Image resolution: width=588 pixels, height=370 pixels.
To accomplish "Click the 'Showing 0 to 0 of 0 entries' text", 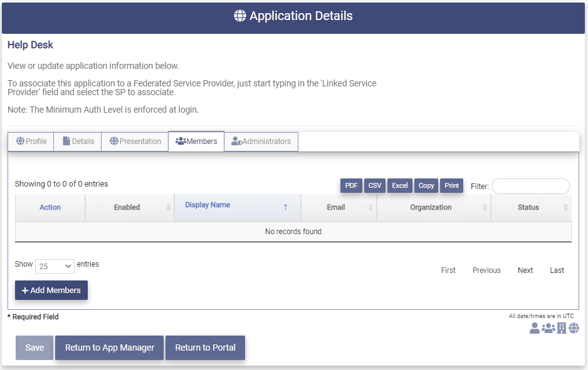I will point(61,184).
